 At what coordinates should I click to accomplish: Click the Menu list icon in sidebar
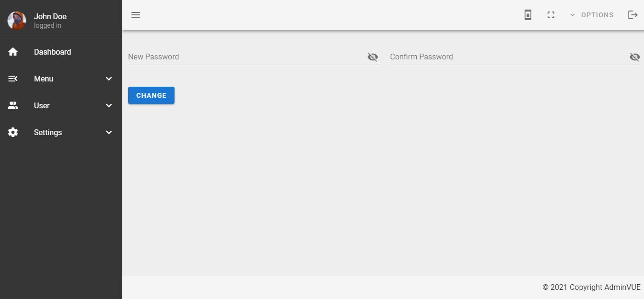[13, 79]
